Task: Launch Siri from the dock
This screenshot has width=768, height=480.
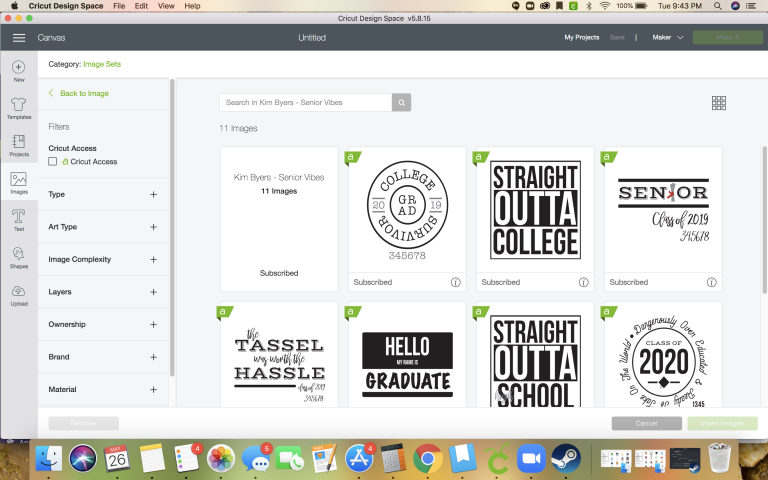Action: tap(83, 459)
